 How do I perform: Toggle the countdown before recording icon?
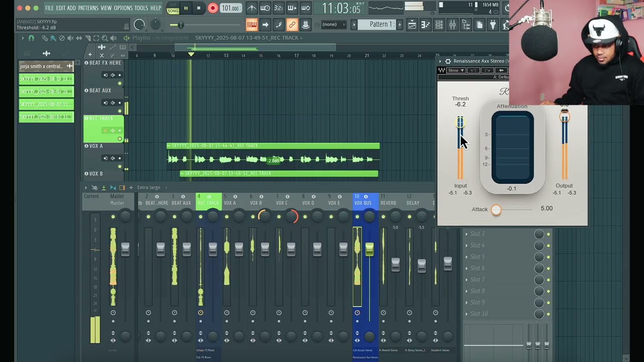click(278, 8)
